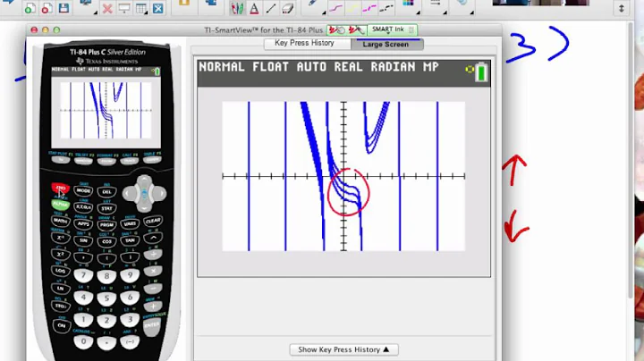Click the TAN calculator key
644x361 pixels.
(x=131, y=240)
